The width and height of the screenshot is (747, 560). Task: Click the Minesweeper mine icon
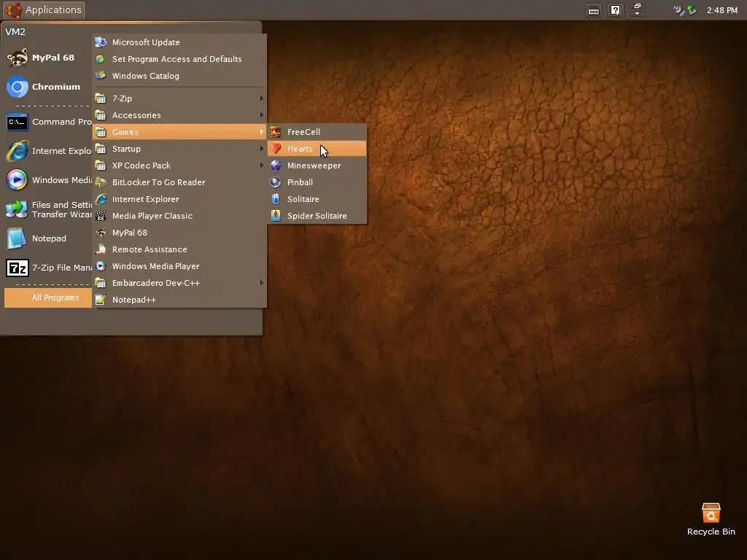coord(275,166)
